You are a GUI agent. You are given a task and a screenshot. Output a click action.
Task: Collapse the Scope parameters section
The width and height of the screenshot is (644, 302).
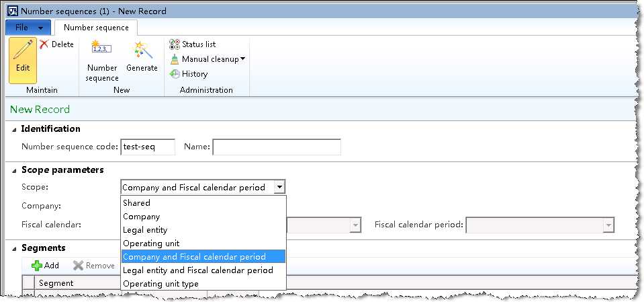point(14,170)
